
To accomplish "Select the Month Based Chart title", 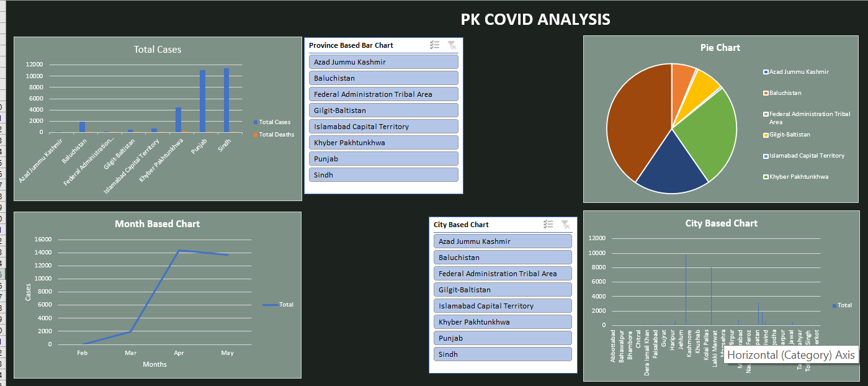I will tap(158, 223).
